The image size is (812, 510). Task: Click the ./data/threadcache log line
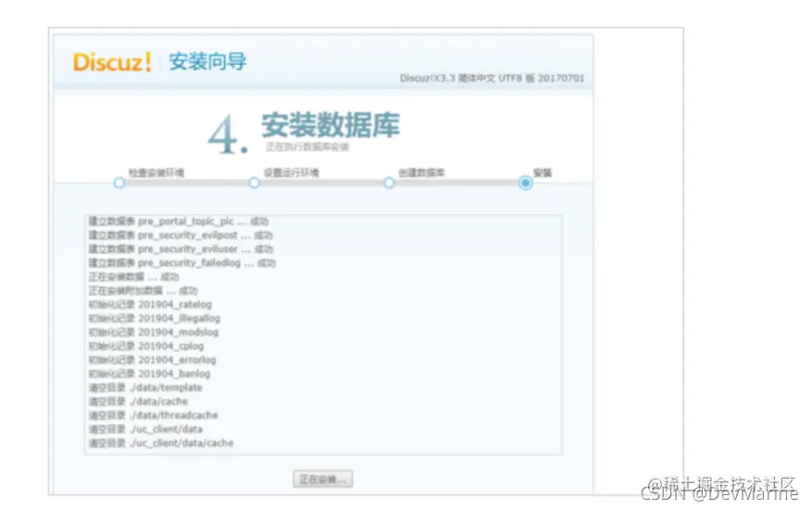pos(154,416)
